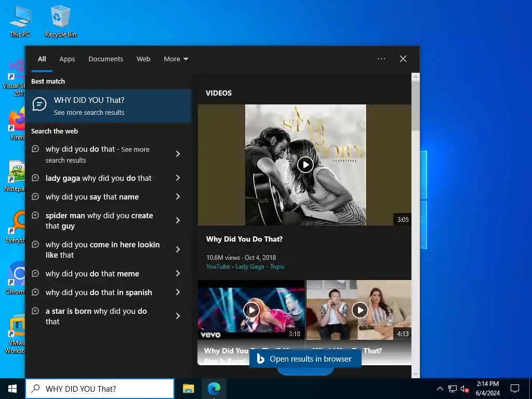Select 'why did you come in here lookin like that'
Screen dimensions: 532x399
click(x=102, y=250)
